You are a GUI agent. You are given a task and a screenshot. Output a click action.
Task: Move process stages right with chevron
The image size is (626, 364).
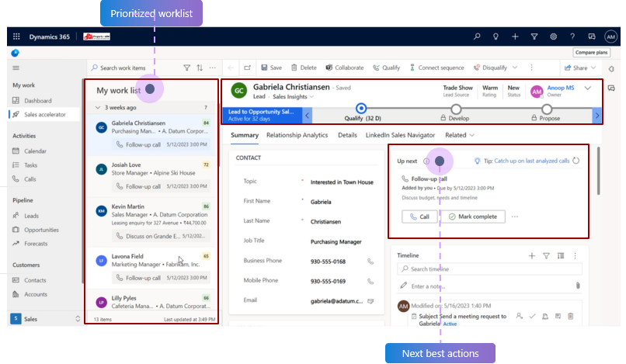point(596,116)
